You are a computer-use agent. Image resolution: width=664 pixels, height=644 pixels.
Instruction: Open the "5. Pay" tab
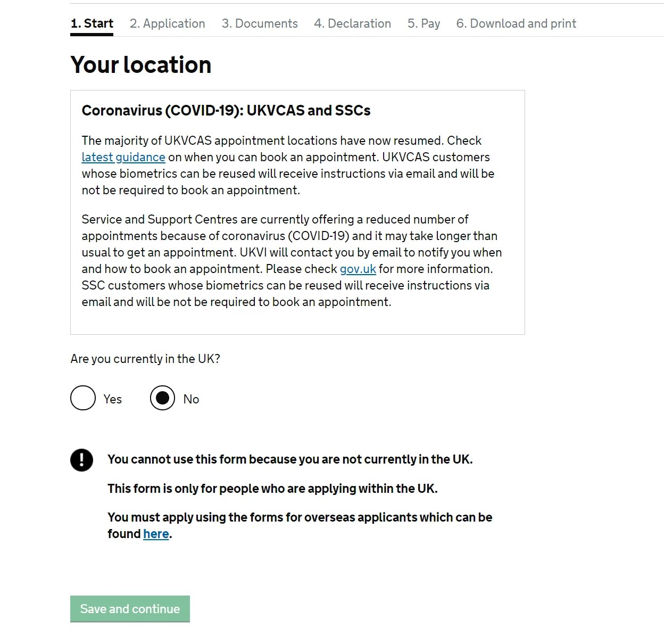click(424, 23)
